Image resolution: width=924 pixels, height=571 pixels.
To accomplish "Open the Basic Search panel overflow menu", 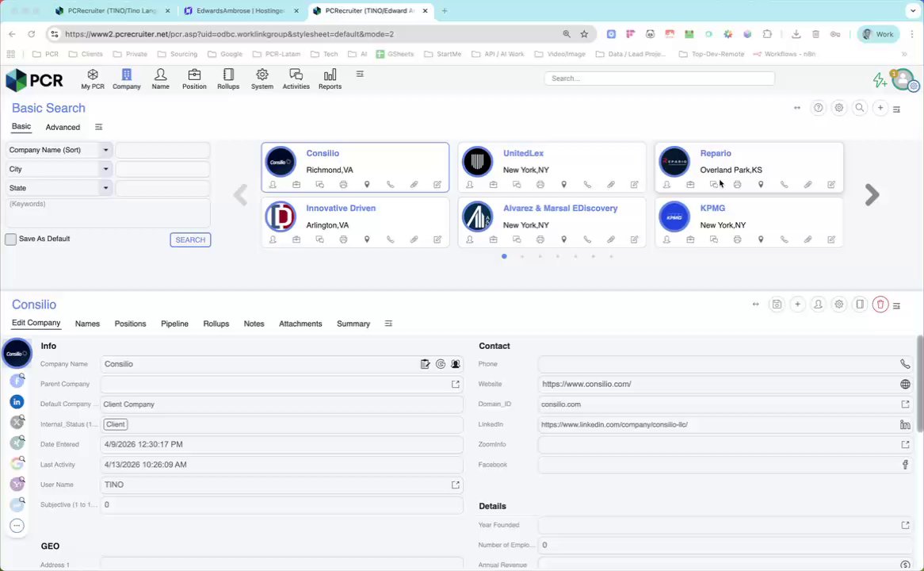I will coord(896,109).
